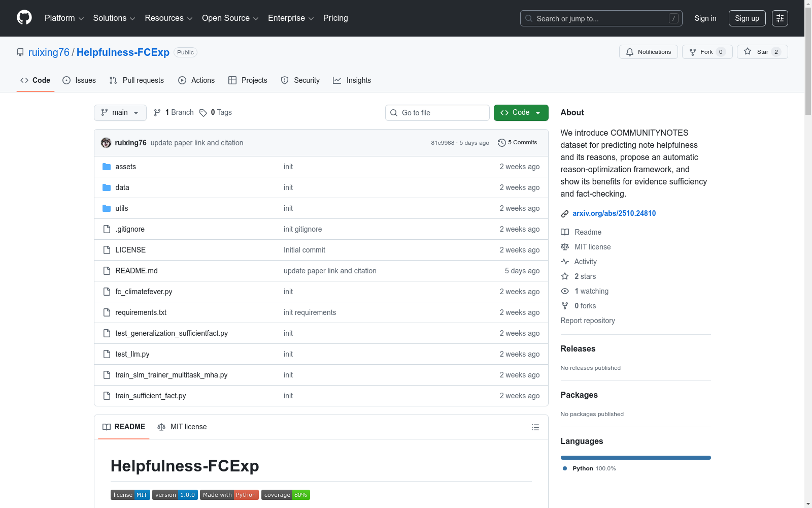Click the book icon beside Readme
Screen dimensions: 812x508
565,232
